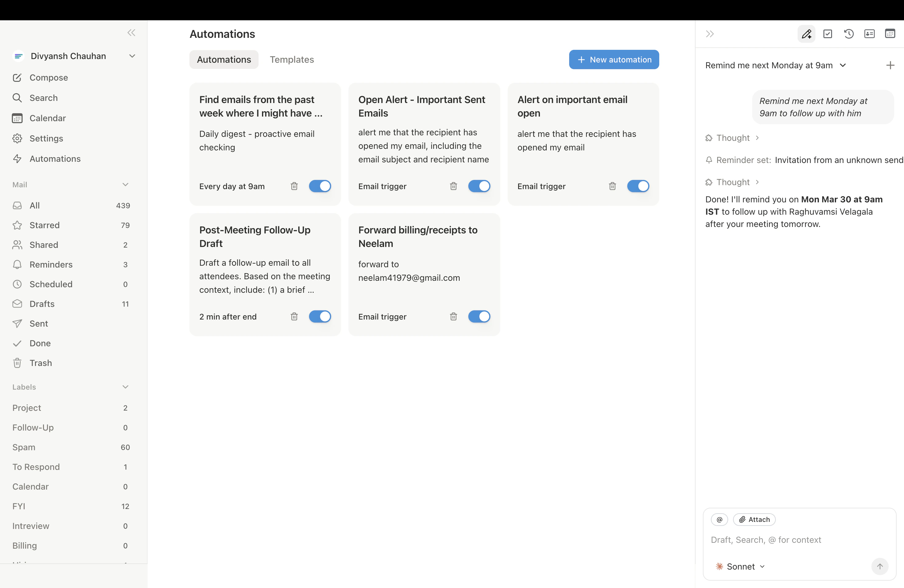
Task: Open the tasks checkbox panel
Action: [828, 34]
